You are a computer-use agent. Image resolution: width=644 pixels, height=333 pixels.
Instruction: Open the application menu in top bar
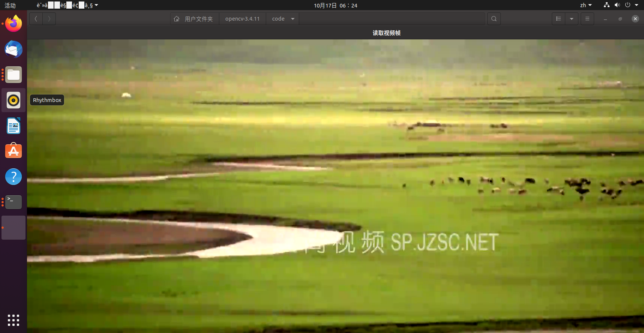67,5
